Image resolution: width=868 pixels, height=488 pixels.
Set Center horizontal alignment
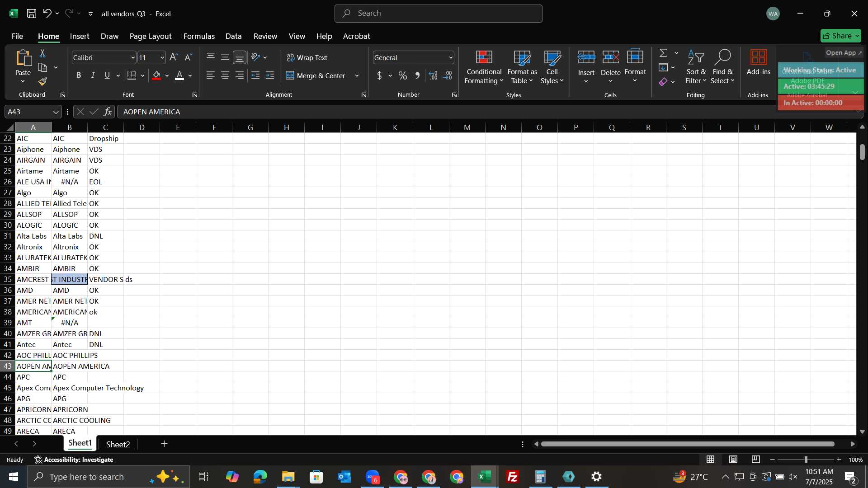[x=225, y=75]
